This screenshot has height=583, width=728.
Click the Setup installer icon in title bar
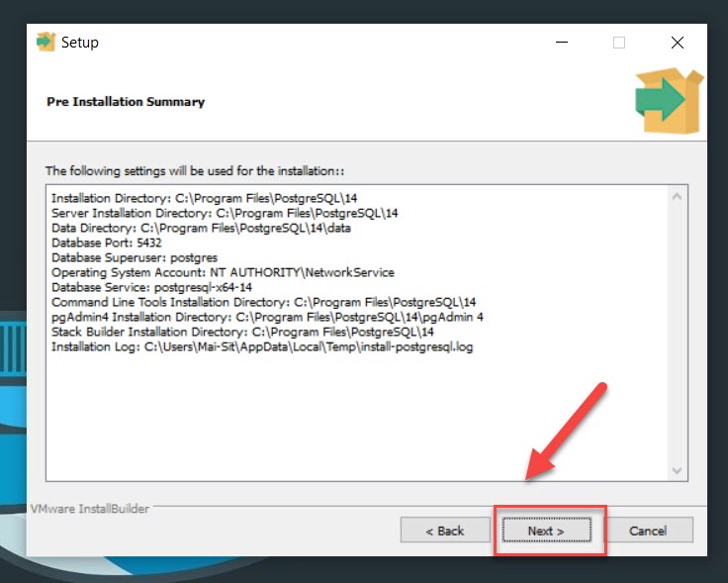tap(45, 43)
